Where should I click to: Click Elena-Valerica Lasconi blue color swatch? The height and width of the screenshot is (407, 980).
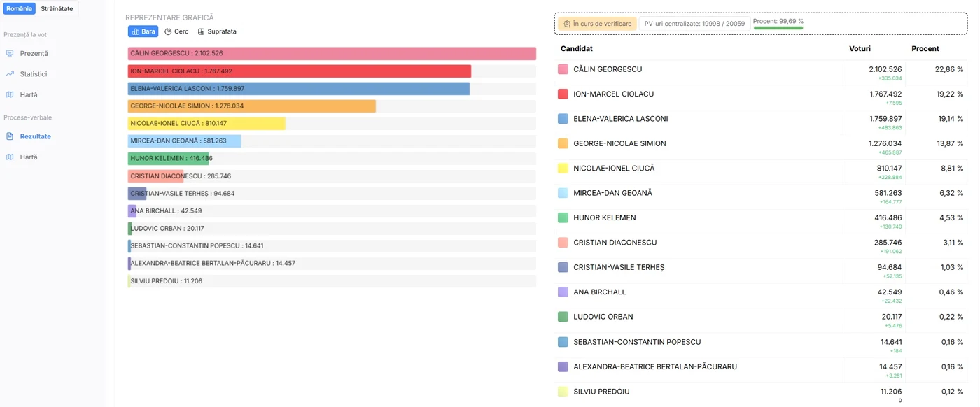click(x=563, y=119)
